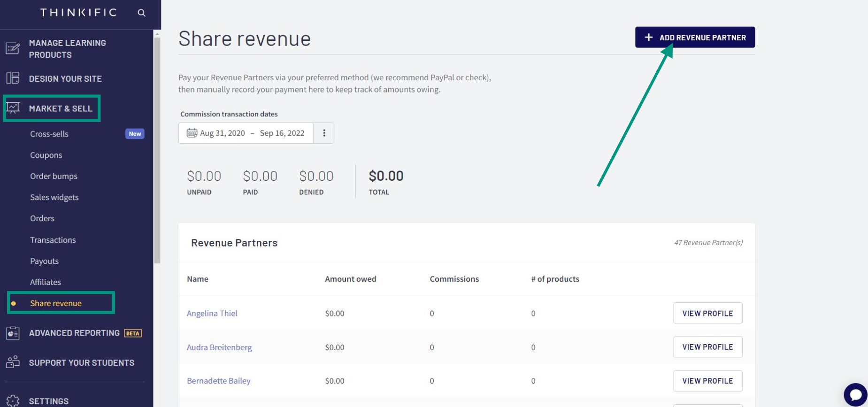Click the Revenue Partners heading
The image size is (868, 407).
[234, 243]
